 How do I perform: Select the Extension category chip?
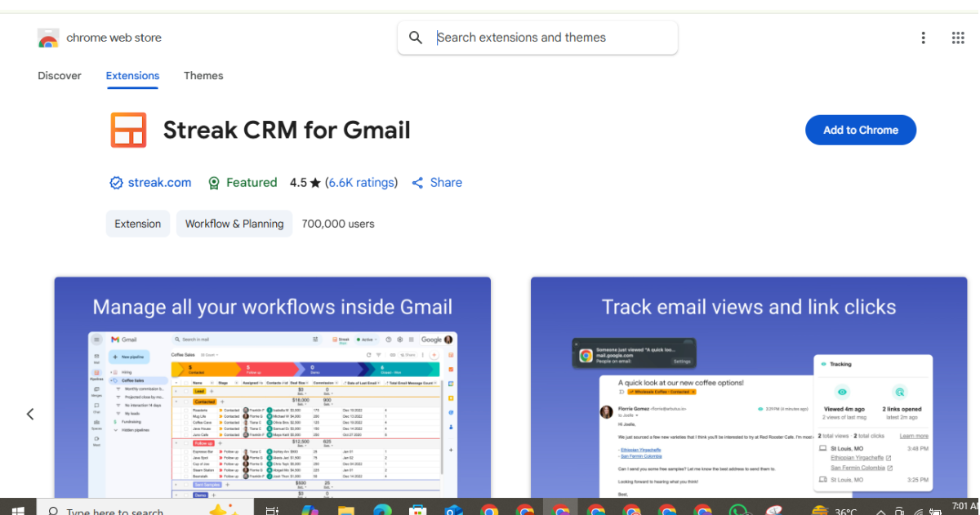[138, 224]
